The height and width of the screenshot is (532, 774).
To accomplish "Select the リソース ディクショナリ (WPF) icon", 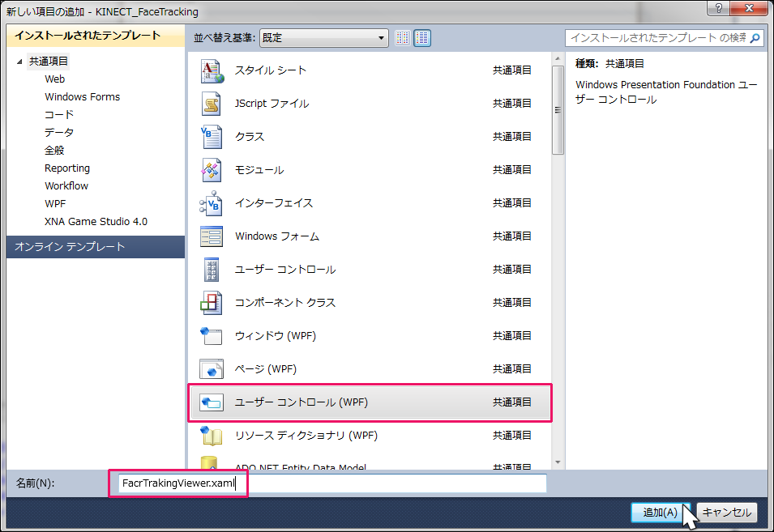I will [x=212, y=436].
